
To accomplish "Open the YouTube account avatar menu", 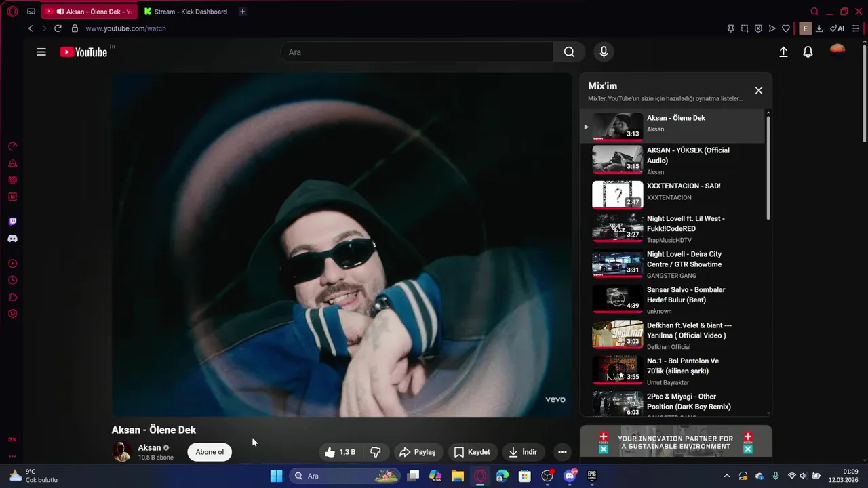I will 837,51.
